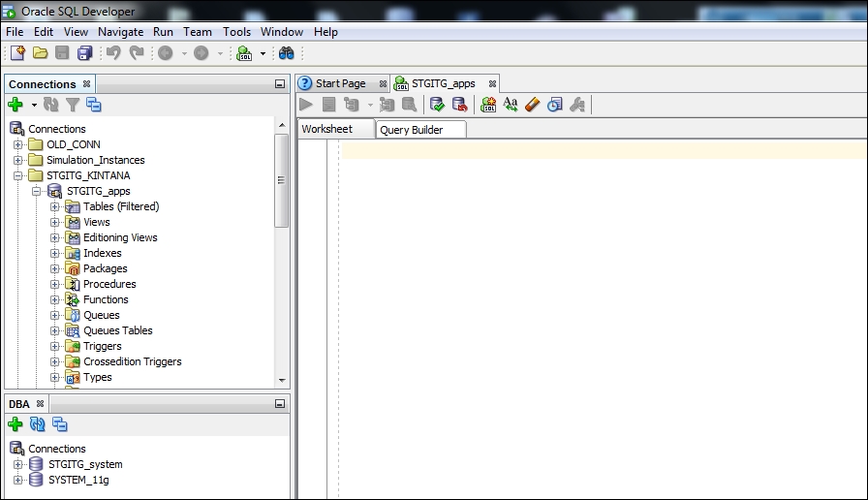Screen dimensions: 868x500
Task: Click into the SQL worksheet editor line
Action: coord(604,150)
